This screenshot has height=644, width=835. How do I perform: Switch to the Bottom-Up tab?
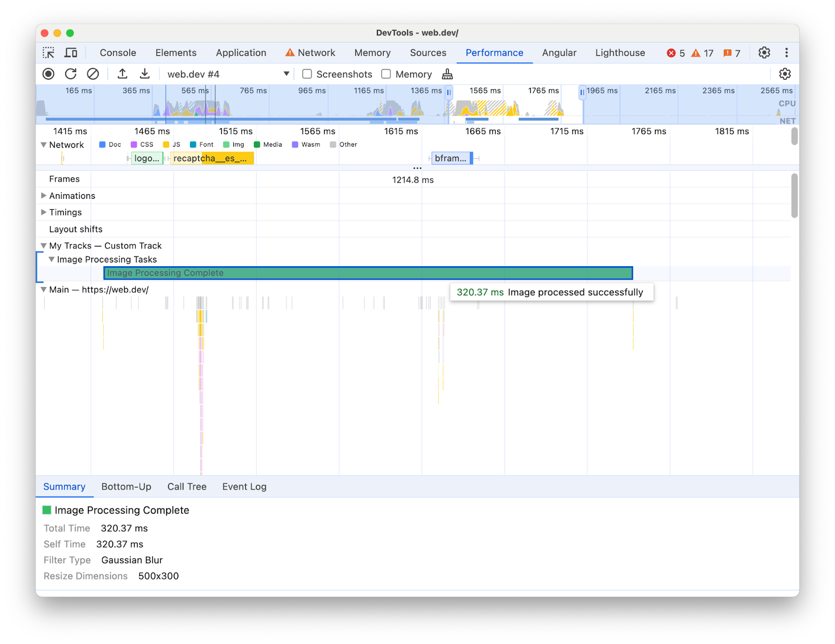coord(126,486)
